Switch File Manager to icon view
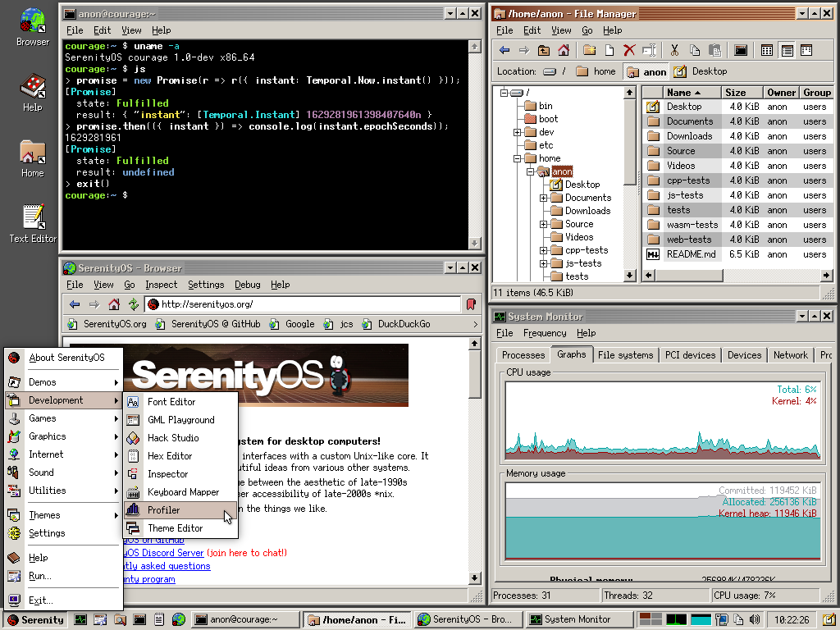This screenshot has width=840, height=630. [767, 50]
